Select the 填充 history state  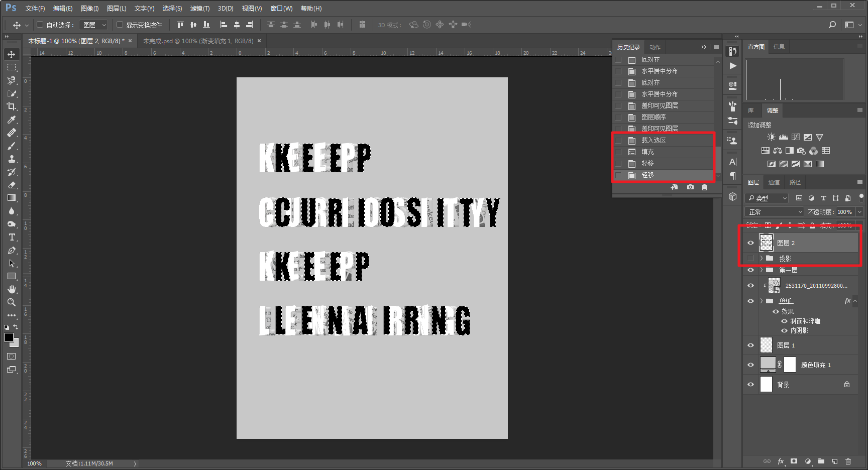click(663, 152)
